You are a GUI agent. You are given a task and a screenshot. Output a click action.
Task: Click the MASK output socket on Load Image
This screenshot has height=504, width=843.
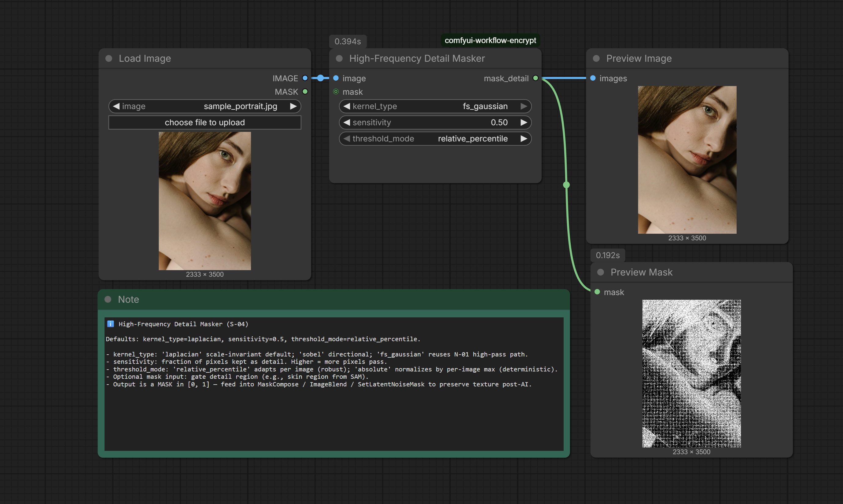pyautogui.click(x=305, y=92)
